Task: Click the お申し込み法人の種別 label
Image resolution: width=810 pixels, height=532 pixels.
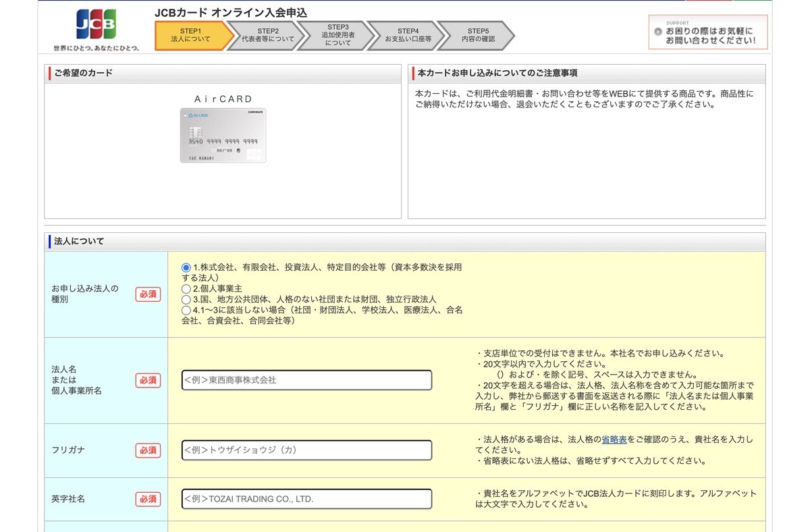Action: click(85, 294)
